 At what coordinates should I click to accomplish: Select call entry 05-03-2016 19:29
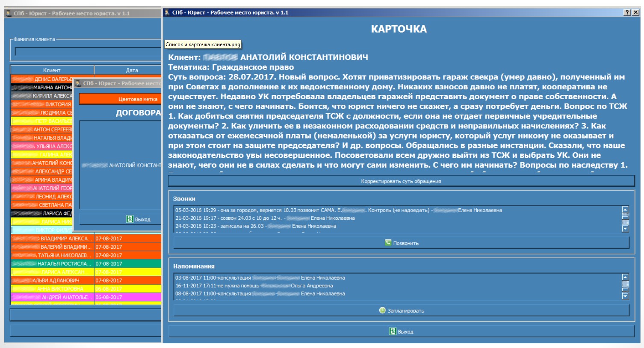tap(338, 210)
